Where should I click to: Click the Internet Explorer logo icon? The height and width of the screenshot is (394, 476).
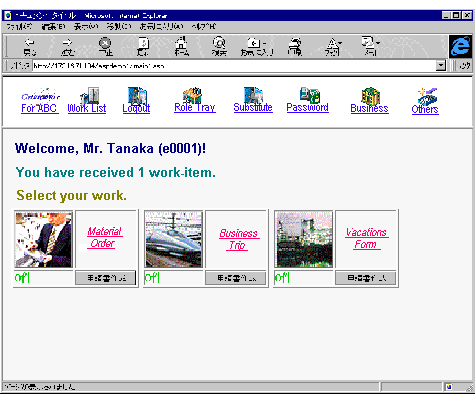click(460, 47)
